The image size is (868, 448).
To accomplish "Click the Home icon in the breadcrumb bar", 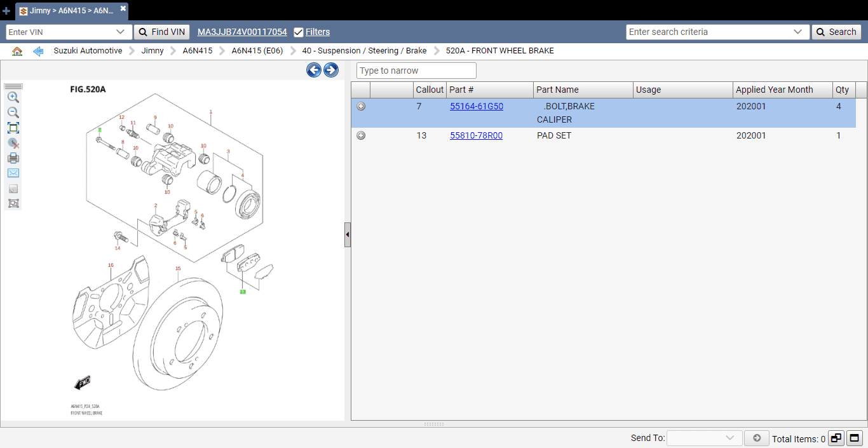I will (x=17, y=50).
